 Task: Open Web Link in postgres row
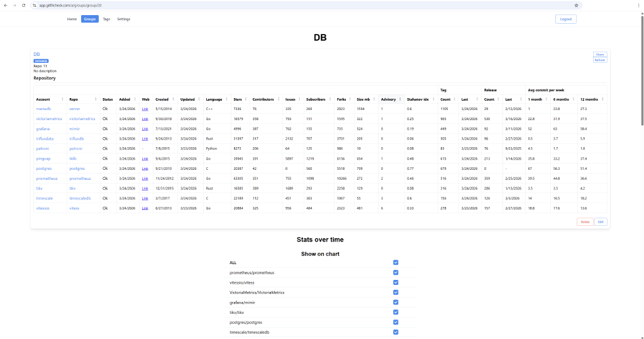point(145,169)
